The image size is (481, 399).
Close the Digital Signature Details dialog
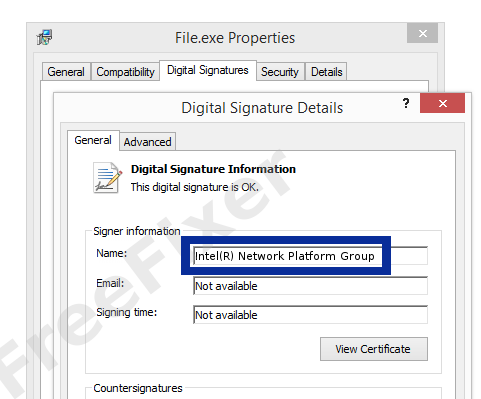[442, 103]
